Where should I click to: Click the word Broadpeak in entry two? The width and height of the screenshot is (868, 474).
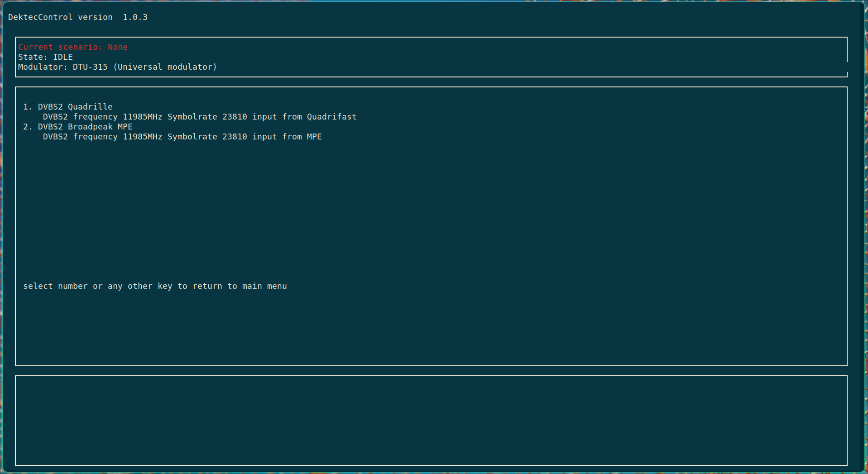(x=90, y=127)
